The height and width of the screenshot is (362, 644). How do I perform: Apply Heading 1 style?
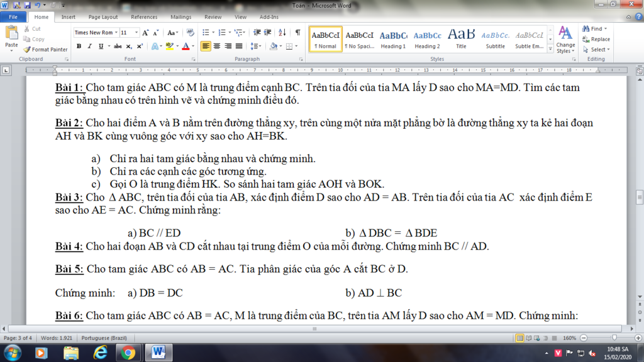point(393,40)
